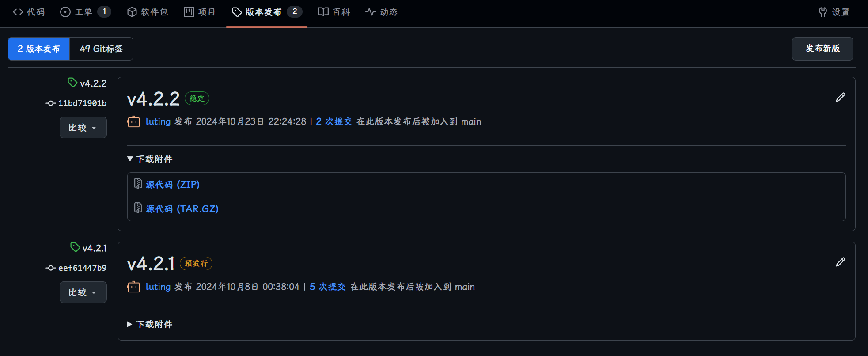Click the pencil edit icon for v4.2.1

tap(840, 262)
